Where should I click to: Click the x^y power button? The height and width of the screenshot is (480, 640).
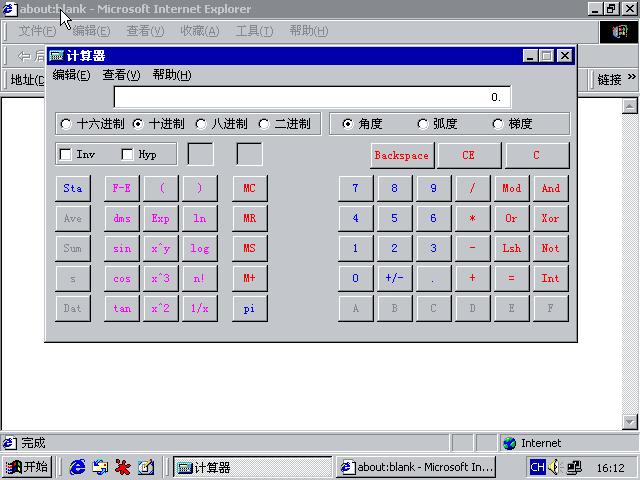click(161, 248)
